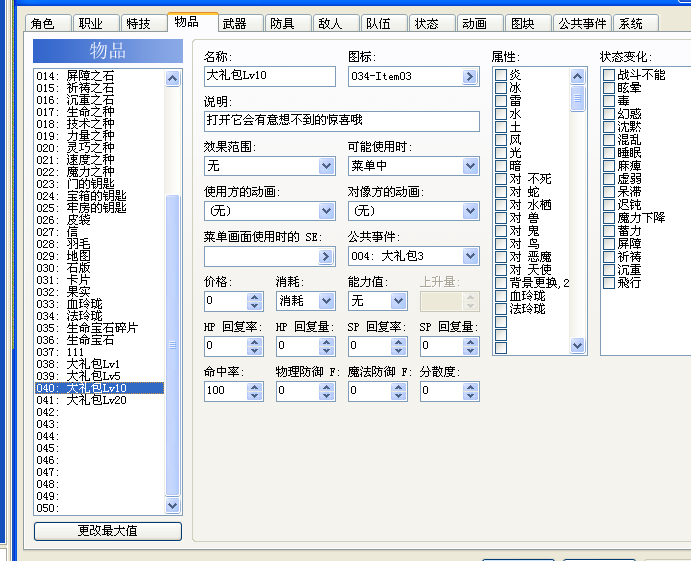
Task: Increase the 分散度 spinner value
Action: coord(470,387)
